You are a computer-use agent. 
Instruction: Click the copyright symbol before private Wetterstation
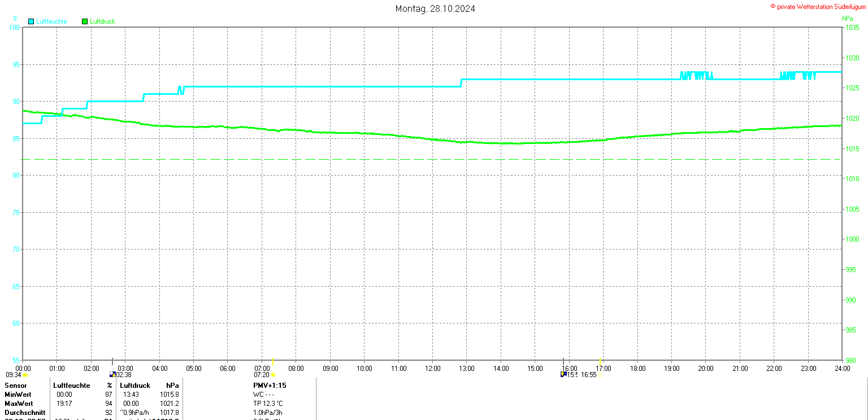pos(773,6)
